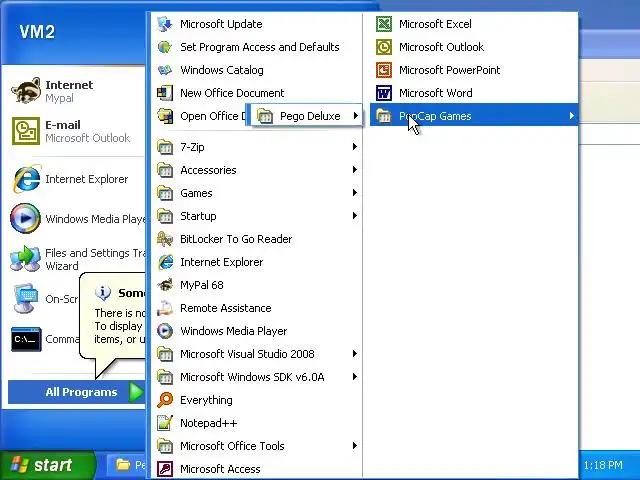Image resolution: width=640 pixels, height=480 pixels.
Task: Expand the PopCap Games submenu arrow
Action: 571,116
